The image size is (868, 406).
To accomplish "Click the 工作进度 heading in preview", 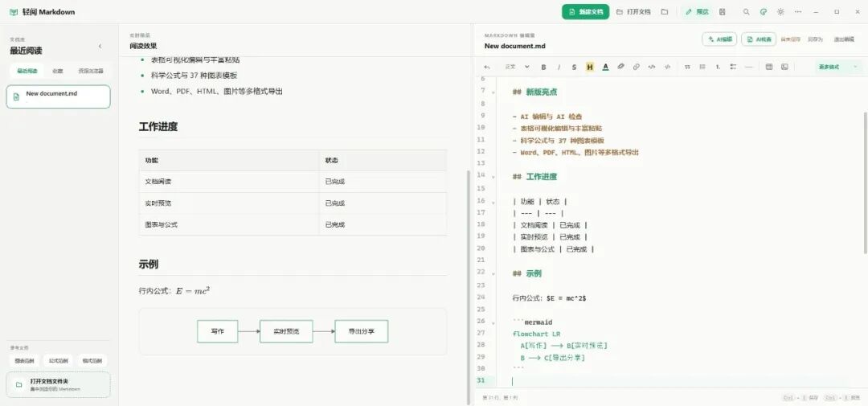I will pos(158,127).
